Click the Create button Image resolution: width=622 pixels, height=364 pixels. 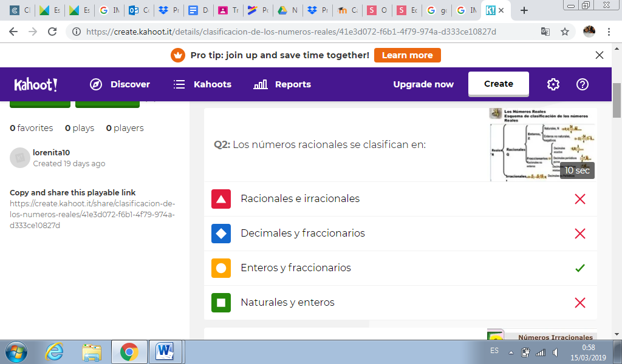499,84
